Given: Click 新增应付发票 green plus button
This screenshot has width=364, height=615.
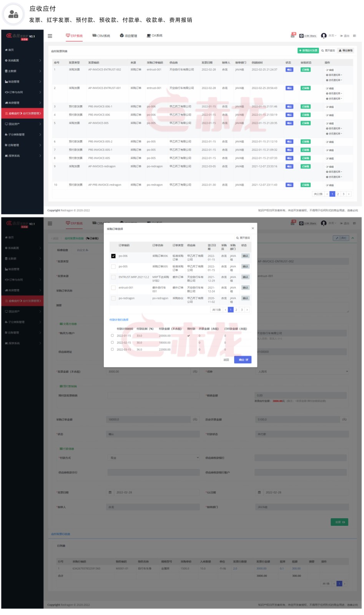Looking at the screenshot, I should coord(308,50).
